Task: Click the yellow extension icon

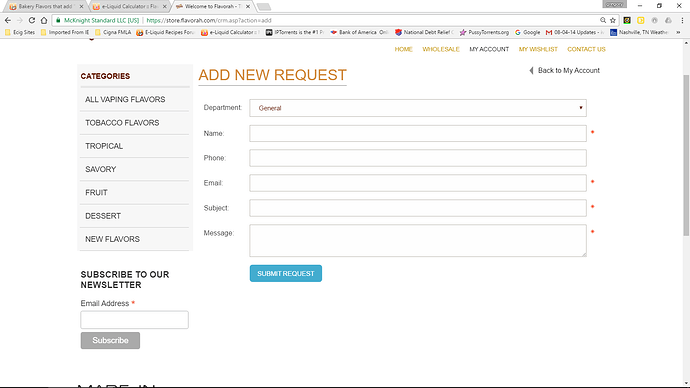Action: coord(641,20)
